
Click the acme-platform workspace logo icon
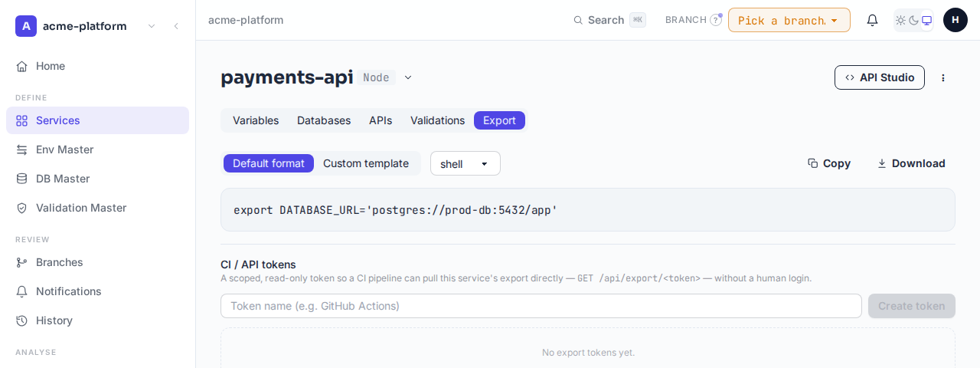26,26
